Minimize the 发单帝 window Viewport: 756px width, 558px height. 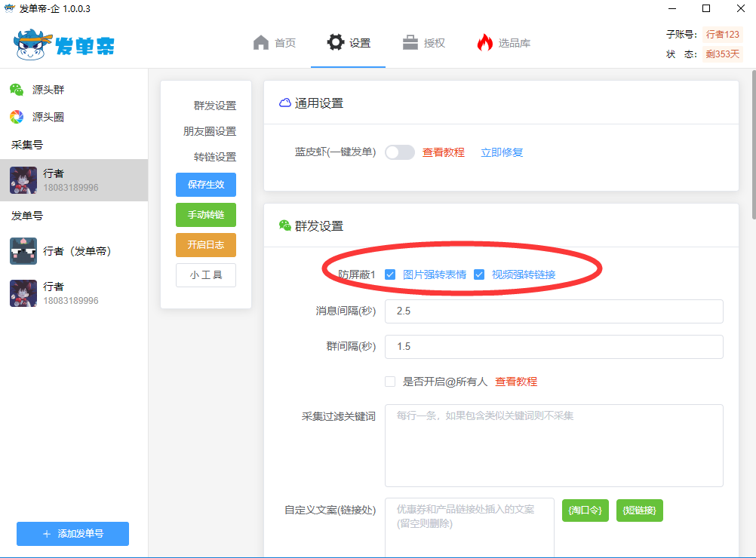point(672,9)
